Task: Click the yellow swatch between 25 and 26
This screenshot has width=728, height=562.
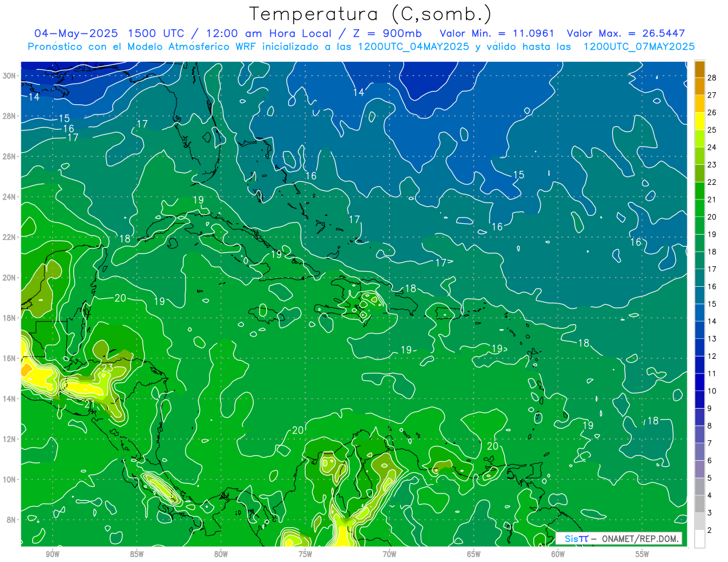Action: pyautogui.click(x=699, y=121)
